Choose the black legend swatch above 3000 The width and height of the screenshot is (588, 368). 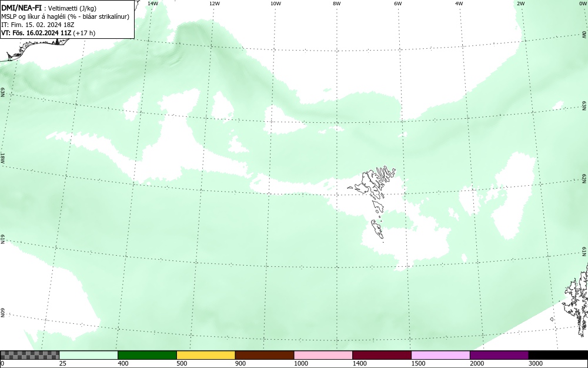pos(558,355)
